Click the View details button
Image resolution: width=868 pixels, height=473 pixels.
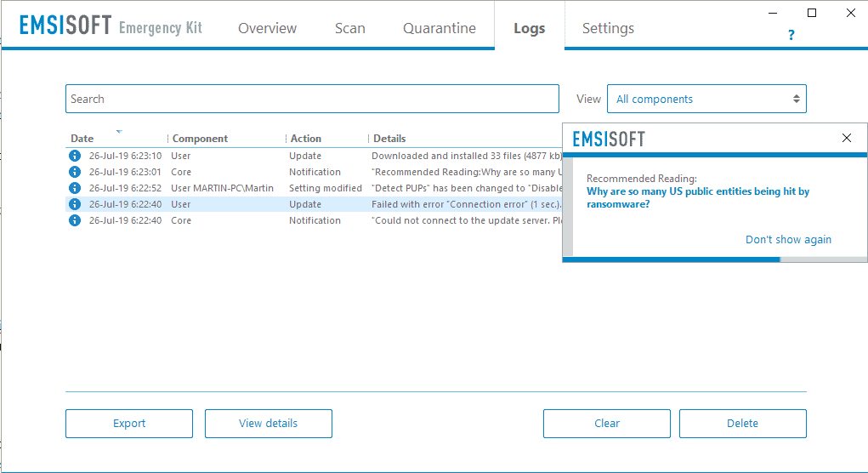pos(269,424)
